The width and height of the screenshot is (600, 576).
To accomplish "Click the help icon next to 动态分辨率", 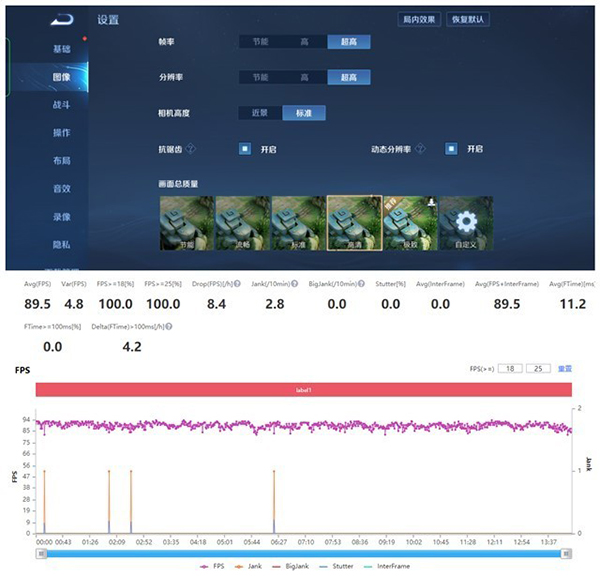I will 420,149.
